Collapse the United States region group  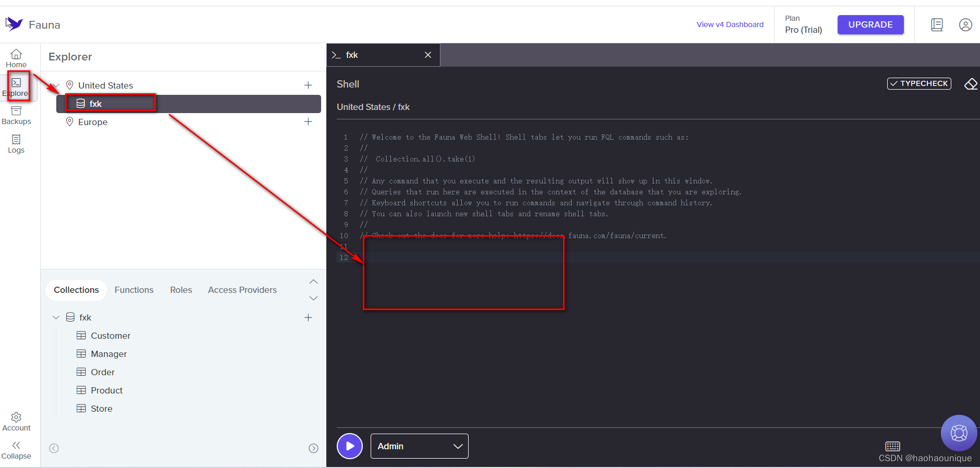click(56, 85)
